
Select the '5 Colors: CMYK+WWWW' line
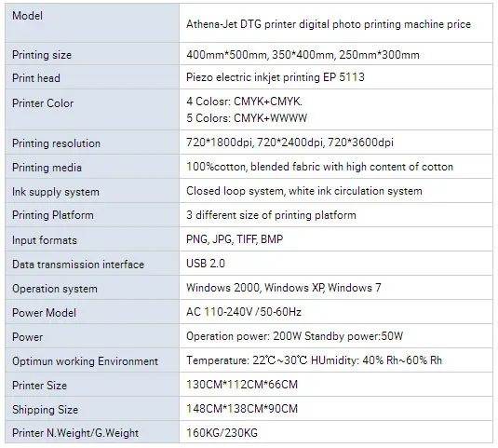tap(247, 118)
